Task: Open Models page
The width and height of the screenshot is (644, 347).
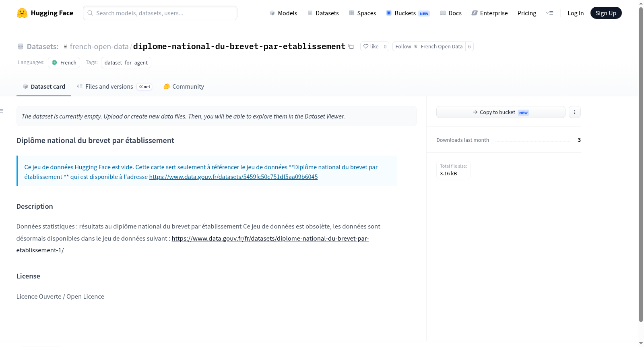Action: click(283, 13)
